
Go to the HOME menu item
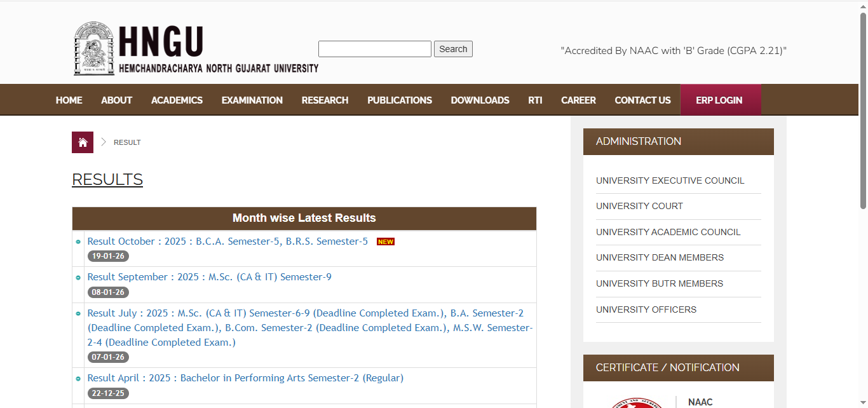tap(69, 100)
